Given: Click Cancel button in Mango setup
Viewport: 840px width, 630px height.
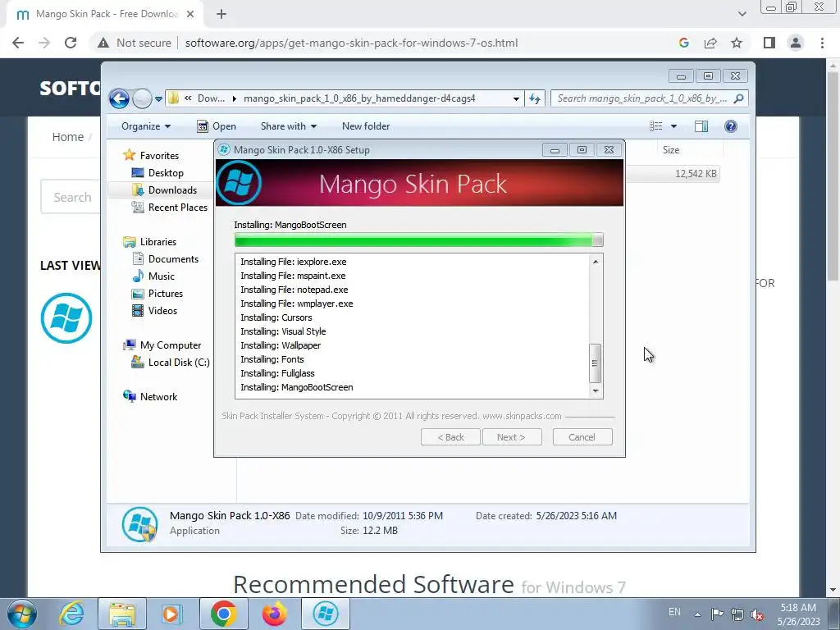Looking at the screenshot, I should (x=582, y=437).
